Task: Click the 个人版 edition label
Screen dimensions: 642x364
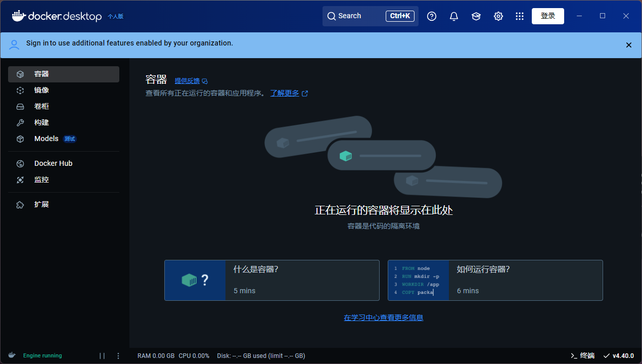Action: (x=115, y=16)
